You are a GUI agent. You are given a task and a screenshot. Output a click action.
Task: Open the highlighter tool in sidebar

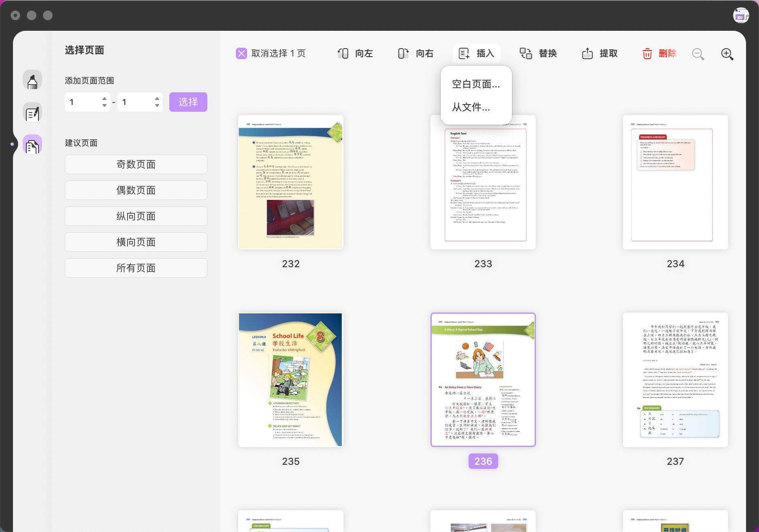tap(32, 80)
